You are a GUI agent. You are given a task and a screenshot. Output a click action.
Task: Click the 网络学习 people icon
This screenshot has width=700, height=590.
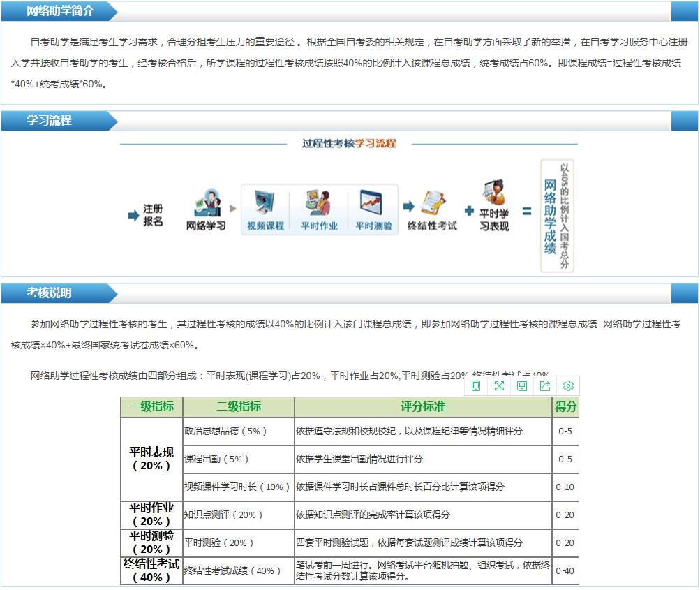pos(207,202)
